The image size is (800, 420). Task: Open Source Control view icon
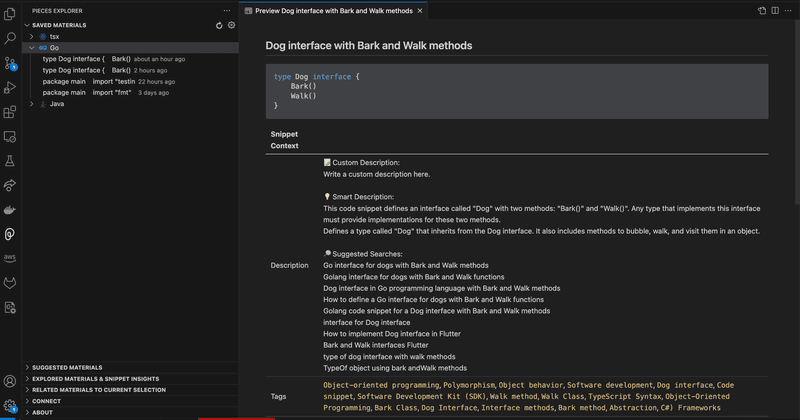click(x=10, y=63)
